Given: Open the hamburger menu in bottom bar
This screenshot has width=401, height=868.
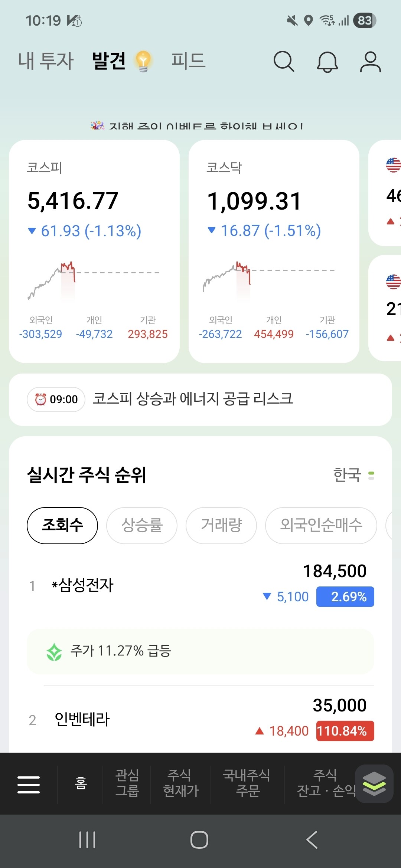Looking at the screenshot, I should (x=29, y=785).
